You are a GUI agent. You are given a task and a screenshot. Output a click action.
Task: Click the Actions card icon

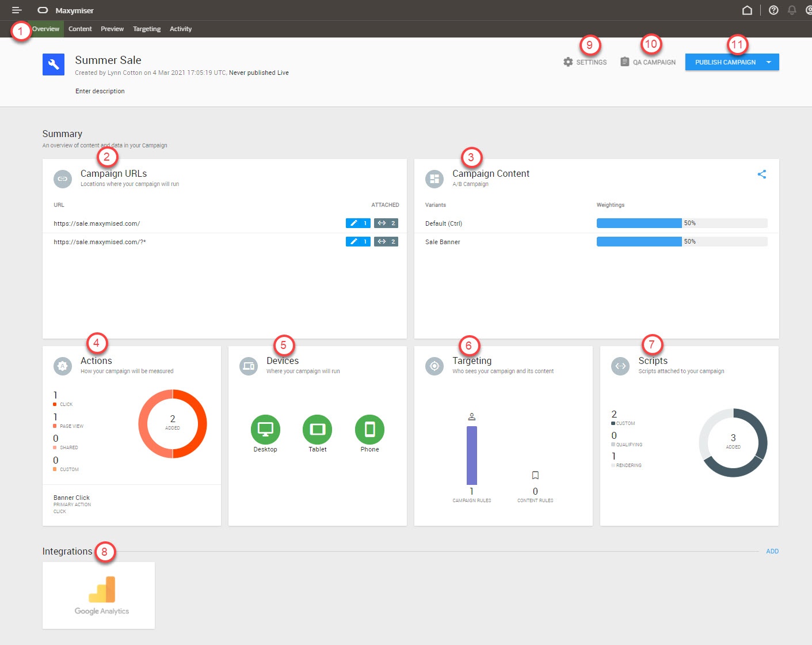tap(63, 366)
